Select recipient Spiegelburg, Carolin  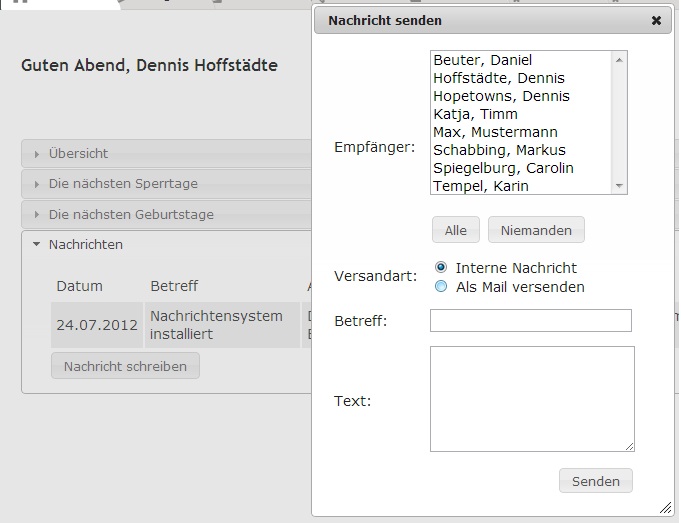[503, 168]
